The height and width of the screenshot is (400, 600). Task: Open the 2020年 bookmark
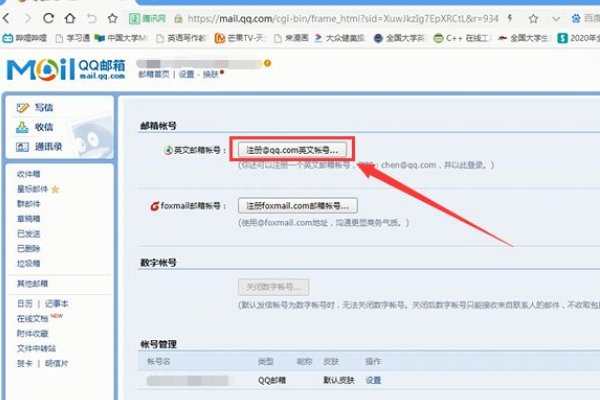coord(579,38)
